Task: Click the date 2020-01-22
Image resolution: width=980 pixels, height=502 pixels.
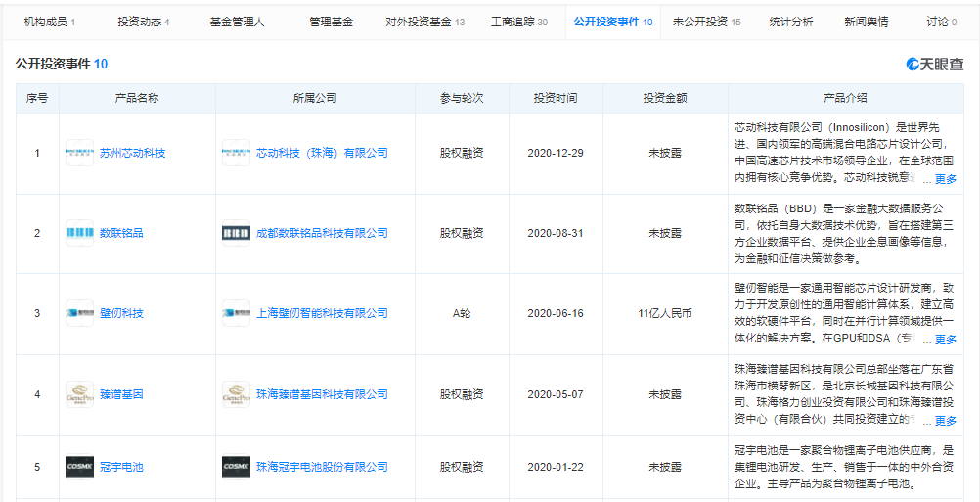Action: (556, 467)
